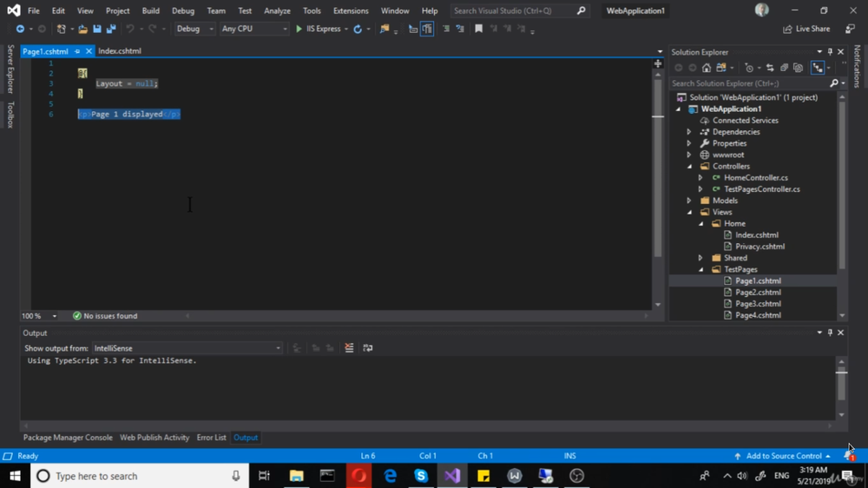Switch views icon in Solution Explorer toolbar
This screenshot has height=488, width=868.
point(720,68)
